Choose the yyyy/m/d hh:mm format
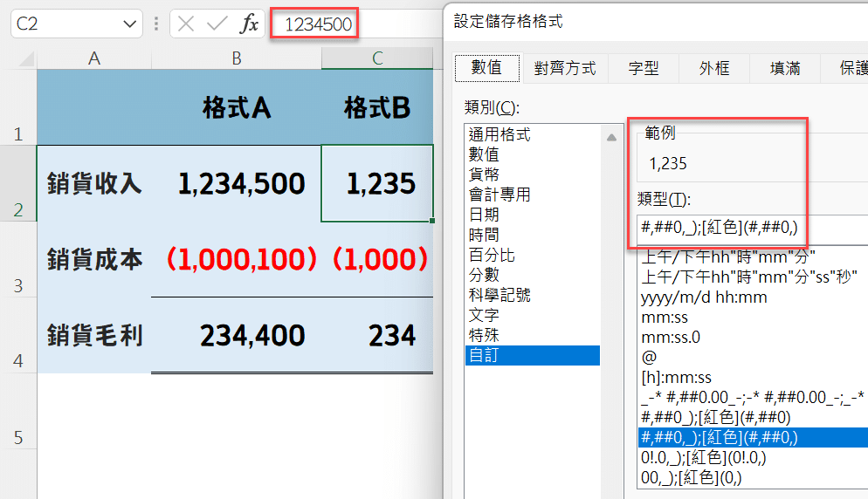Image resolution: width=868 pixels, height=499 pixels. tap(753, 297)
